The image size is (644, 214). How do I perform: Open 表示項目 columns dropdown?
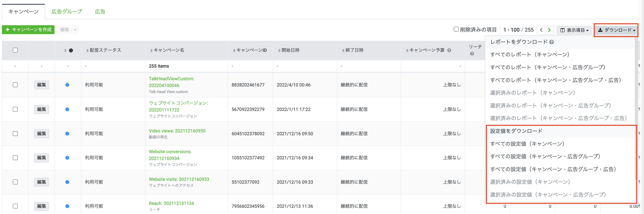coord(574,30)
